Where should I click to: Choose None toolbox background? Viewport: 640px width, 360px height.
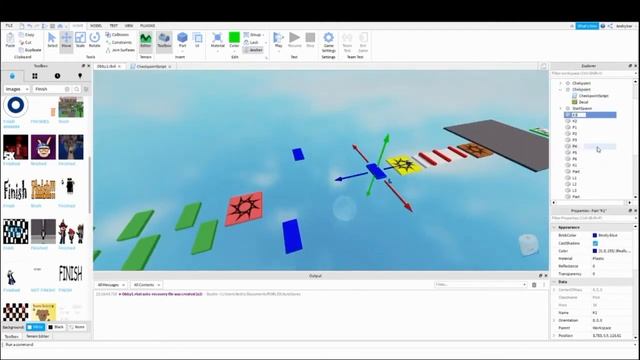pyautogui.click(x=77, y=327)
